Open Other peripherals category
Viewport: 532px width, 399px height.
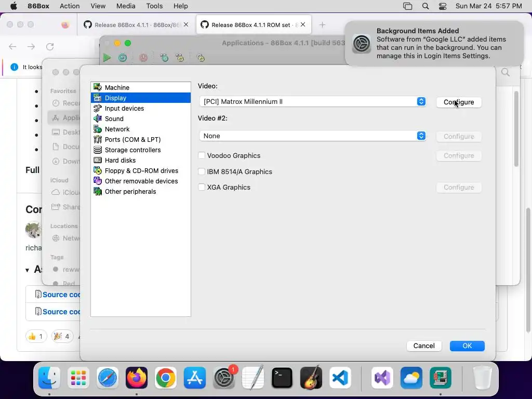click(x=140, y=191)
